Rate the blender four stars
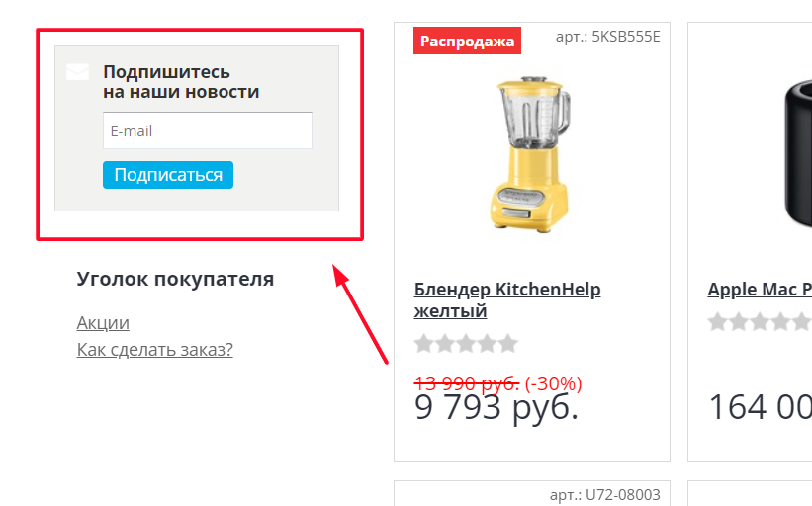 tap(488, 344)
